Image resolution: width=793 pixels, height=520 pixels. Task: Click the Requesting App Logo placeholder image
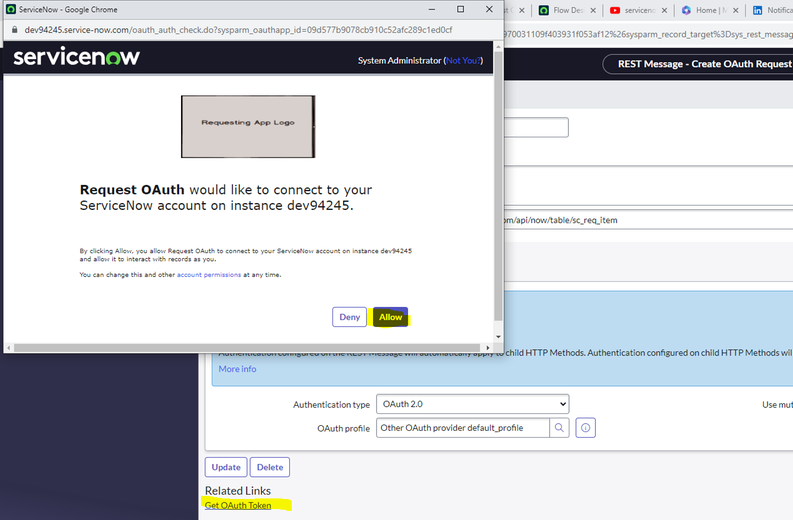[248, 126]
